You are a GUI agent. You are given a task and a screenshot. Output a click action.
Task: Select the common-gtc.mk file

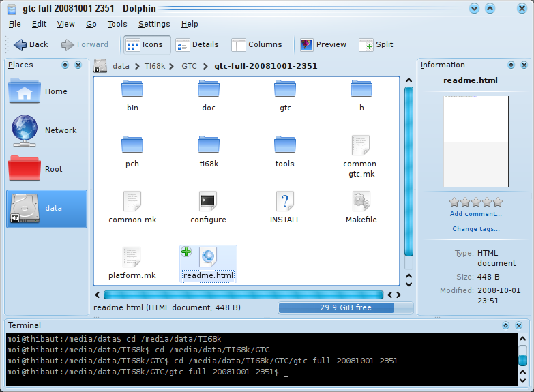pyautogui.click(x=361, y=157)
